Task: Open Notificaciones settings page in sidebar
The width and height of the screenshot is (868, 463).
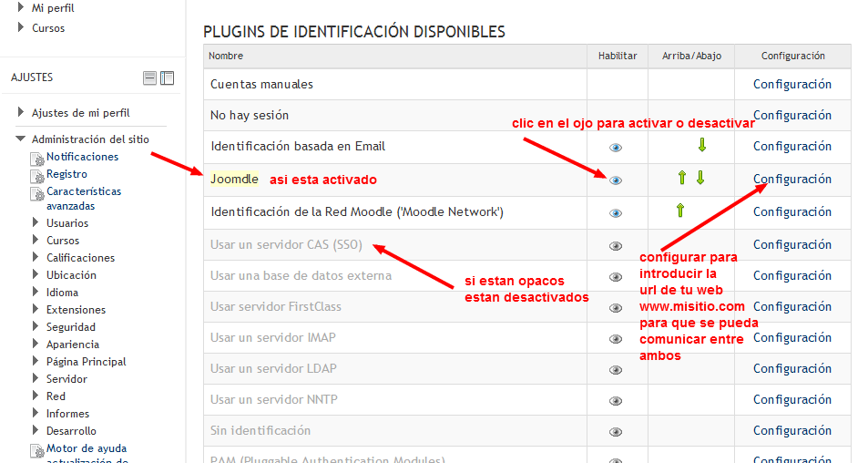Action: pyautogui.click(x=82, y=157)
